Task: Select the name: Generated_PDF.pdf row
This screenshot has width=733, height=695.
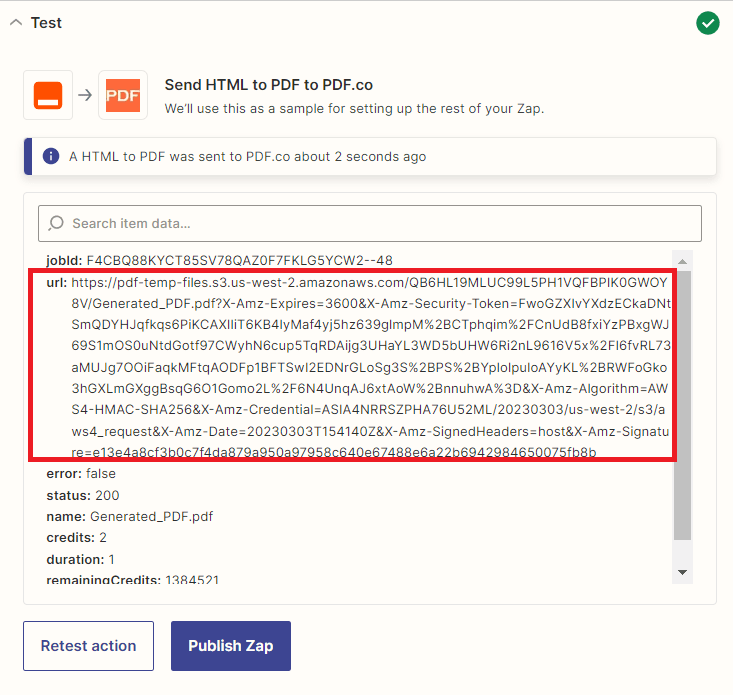Action: pyautogui.click(x=129, y=517)
